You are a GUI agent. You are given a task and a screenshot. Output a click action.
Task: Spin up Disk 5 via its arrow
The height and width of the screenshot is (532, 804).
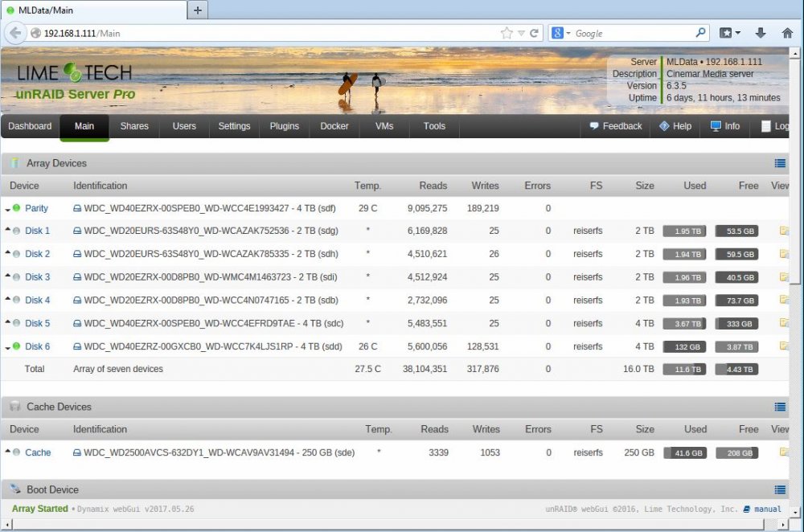click(8, 322)
